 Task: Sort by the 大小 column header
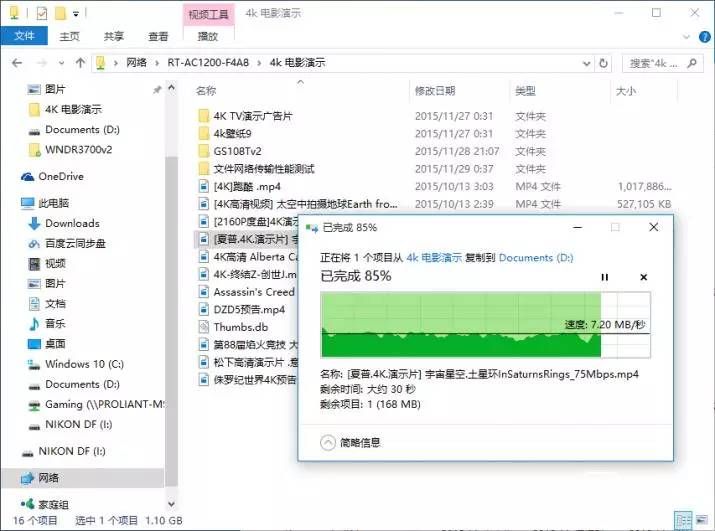(x=626, y=91)
